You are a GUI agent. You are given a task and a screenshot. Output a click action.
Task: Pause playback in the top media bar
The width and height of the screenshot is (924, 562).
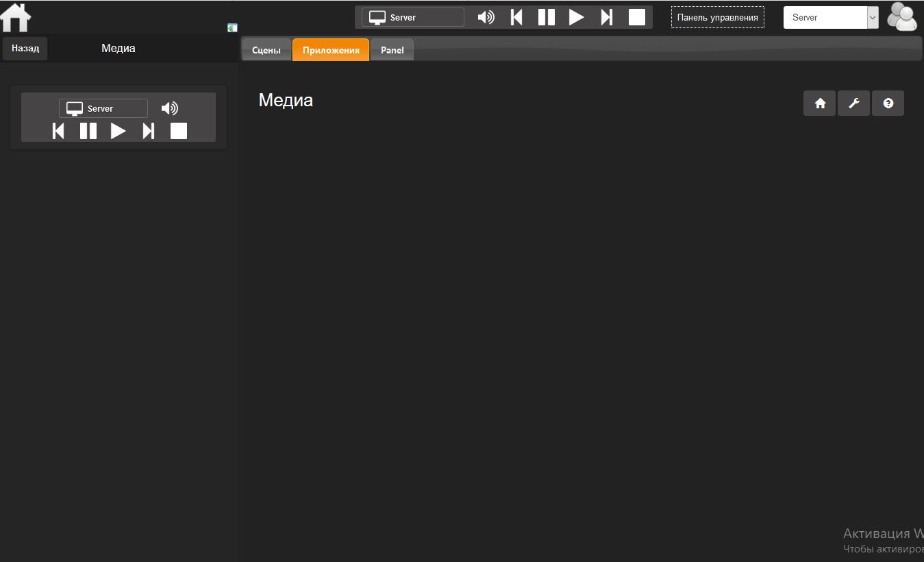click(546, 17)
